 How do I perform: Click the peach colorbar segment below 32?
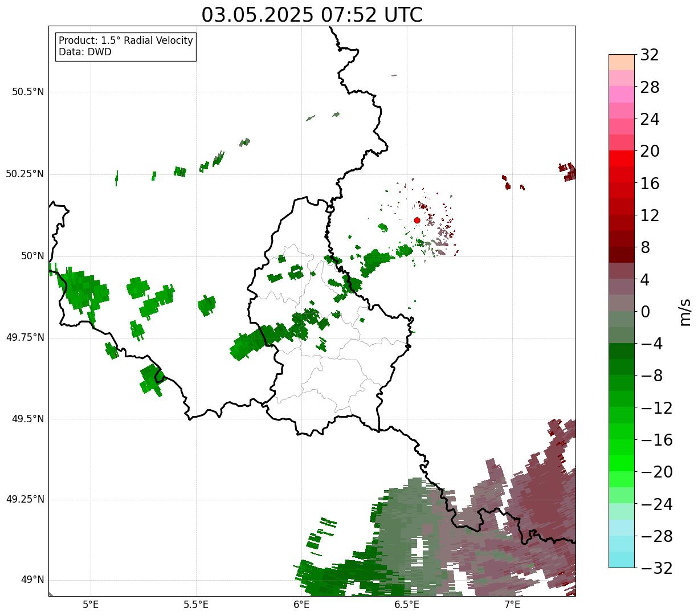[x=622, y=62]
